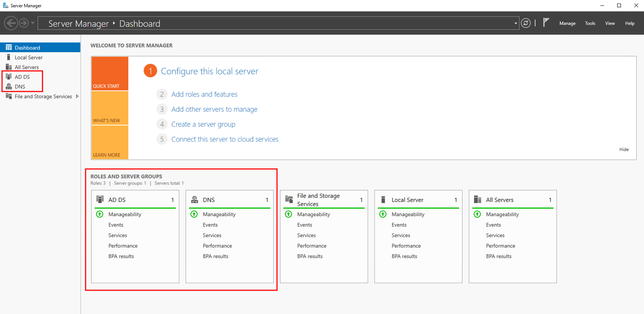This screenshot has height=314, width=644.
Task: Click the File and Storage Services sidebar icon
Action: coord(9,96)
